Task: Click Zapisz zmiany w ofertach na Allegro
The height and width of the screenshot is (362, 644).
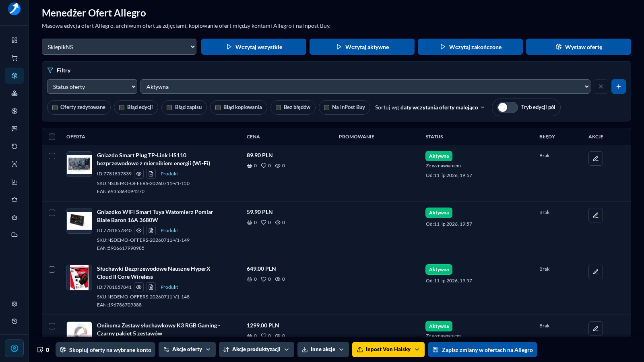Action: [483, 350]
